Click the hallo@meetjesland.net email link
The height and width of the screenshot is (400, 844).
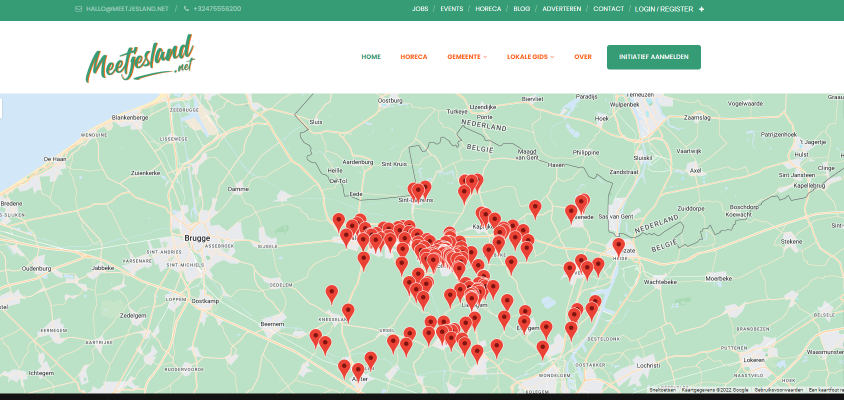point(127,9)
